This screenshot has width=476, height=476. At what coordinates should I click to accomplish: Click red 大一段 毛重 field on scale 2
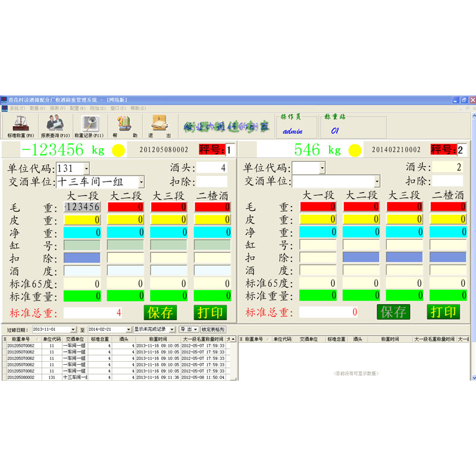[318, 206]
